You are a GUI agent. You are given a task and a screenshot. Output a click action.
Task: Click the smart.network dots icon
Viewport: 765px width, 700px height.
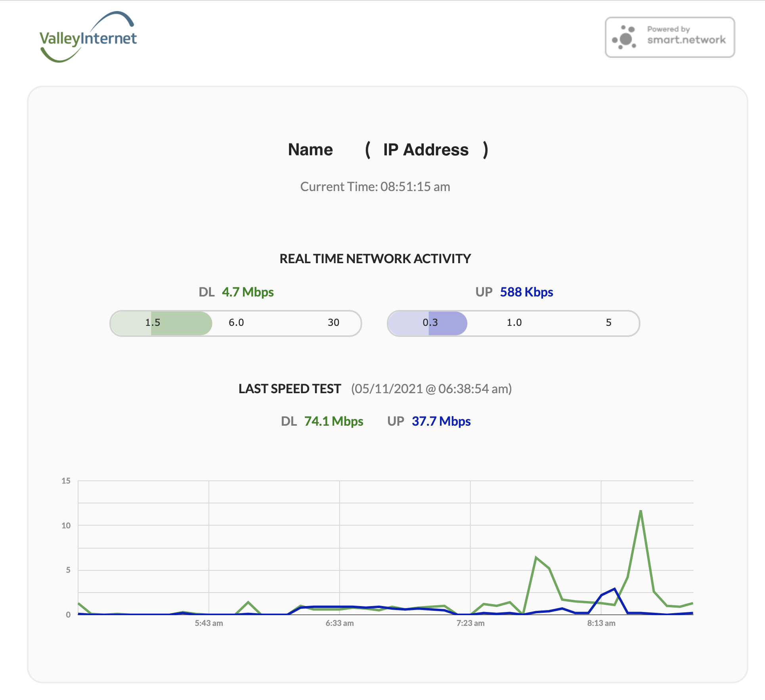point(624,38)
